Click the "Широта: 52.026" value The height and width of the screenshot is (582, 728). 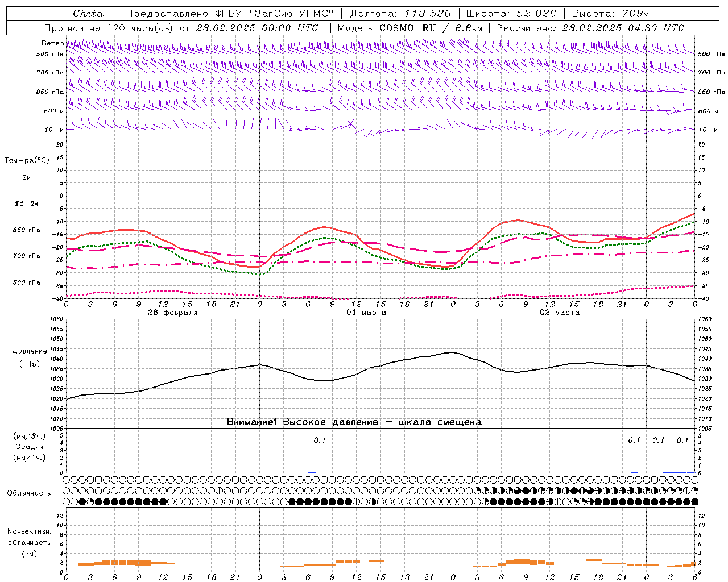click(x=510, y=13)
